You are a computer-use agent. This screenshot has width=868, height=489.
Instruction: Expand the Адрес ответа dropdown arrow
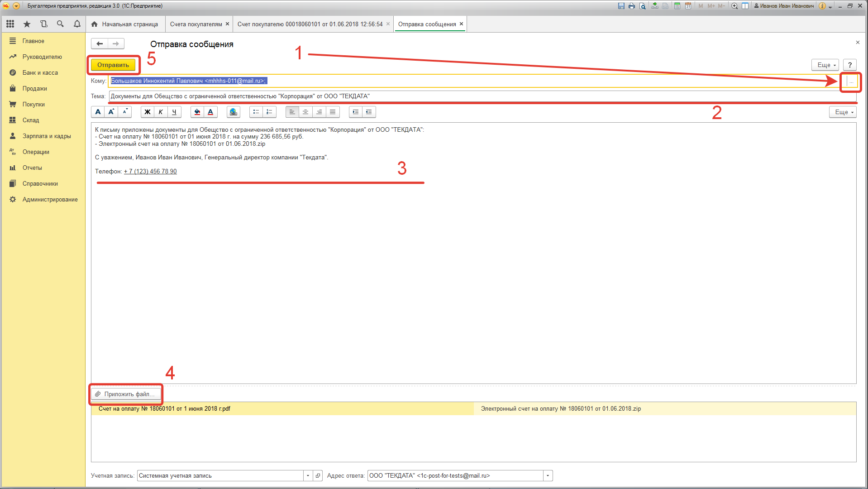click(548, 475)
